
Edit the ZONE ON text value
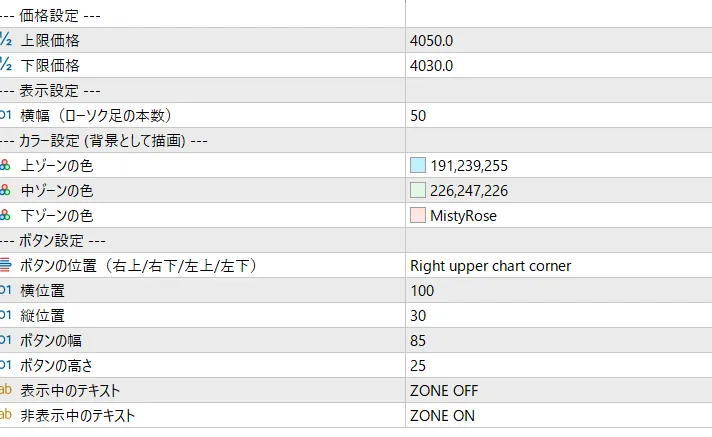coord(559,415)
